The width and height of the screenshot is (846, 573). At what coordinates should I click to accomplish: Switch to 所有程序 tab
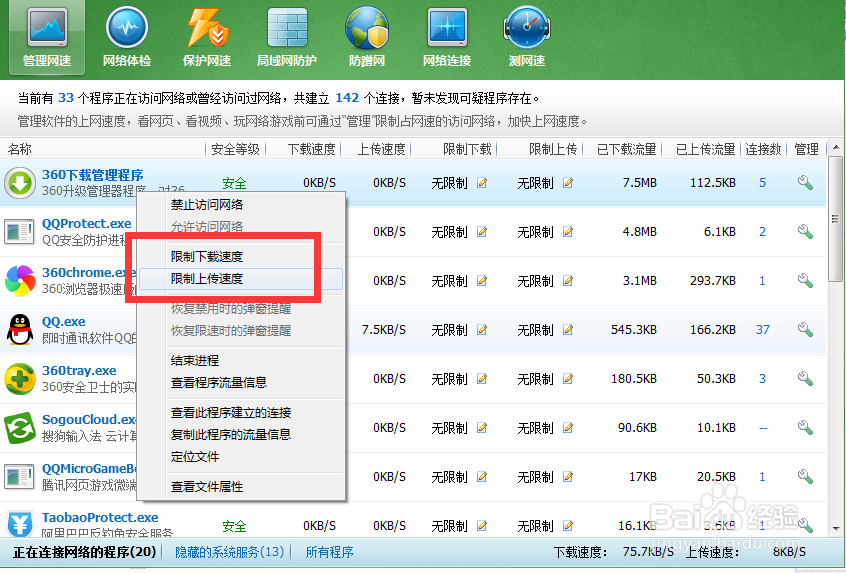click(x=329, y=552)
